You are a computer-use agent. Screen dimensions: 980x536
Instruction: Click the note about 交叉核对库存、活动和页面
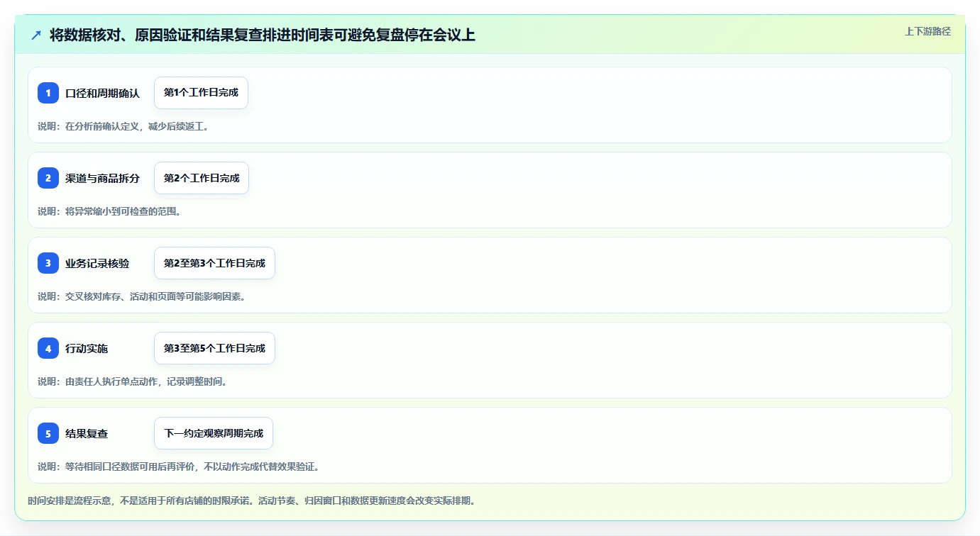point(142,296)
